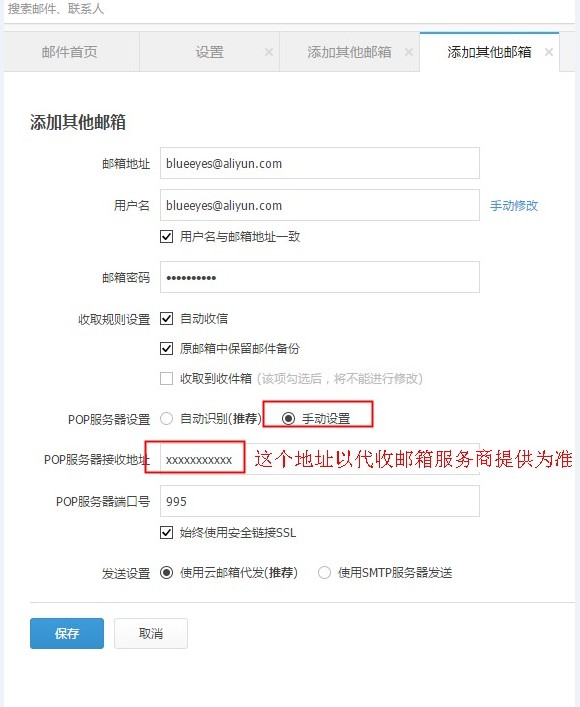Close the inactive 添加其他邮箱 tab
Image resolution: width=580 pixels, height=707 pixels.
pos(409,52)
